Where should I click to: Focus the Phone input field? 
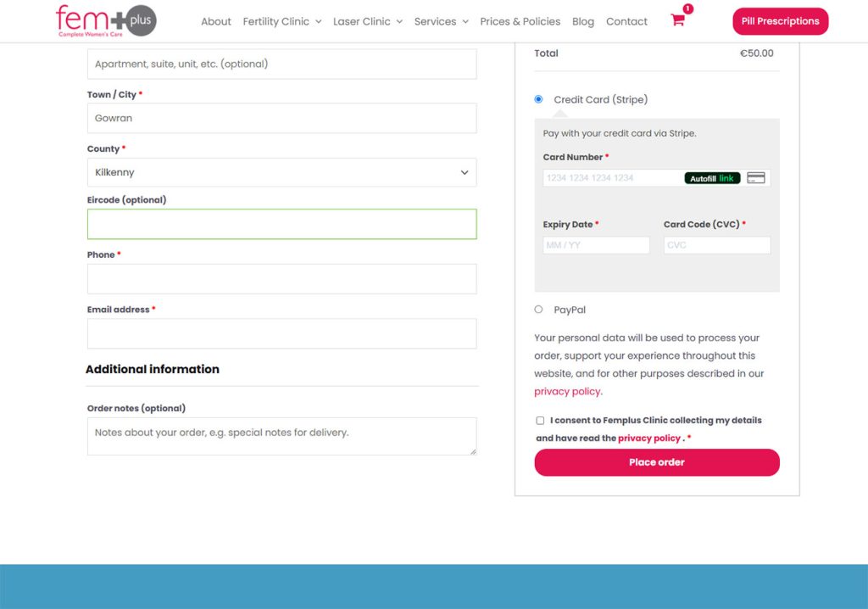click(281, 279)
